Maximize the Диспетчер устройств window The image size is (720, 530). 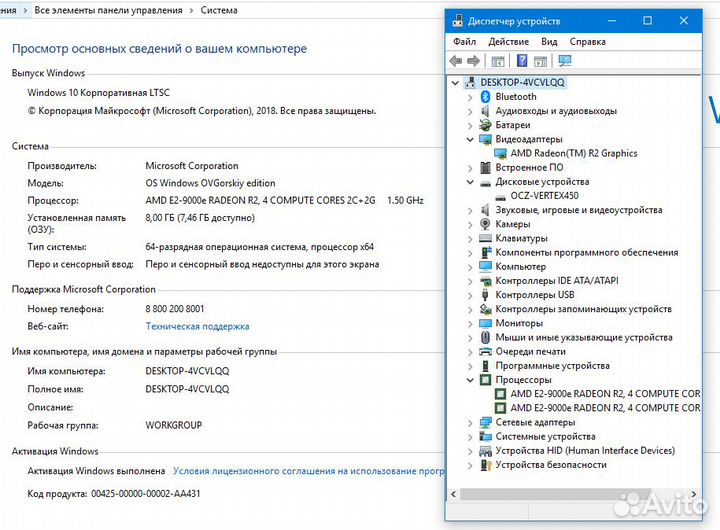[x=647, y=21]
